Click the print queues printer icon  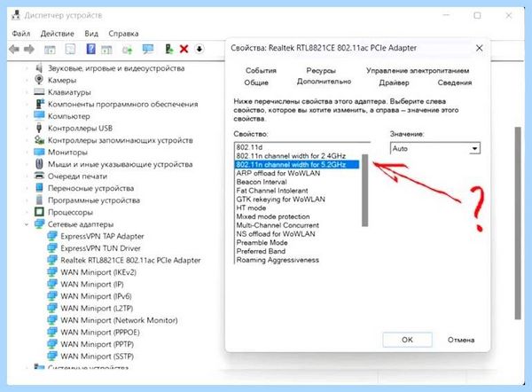click(x=39, y=176)
